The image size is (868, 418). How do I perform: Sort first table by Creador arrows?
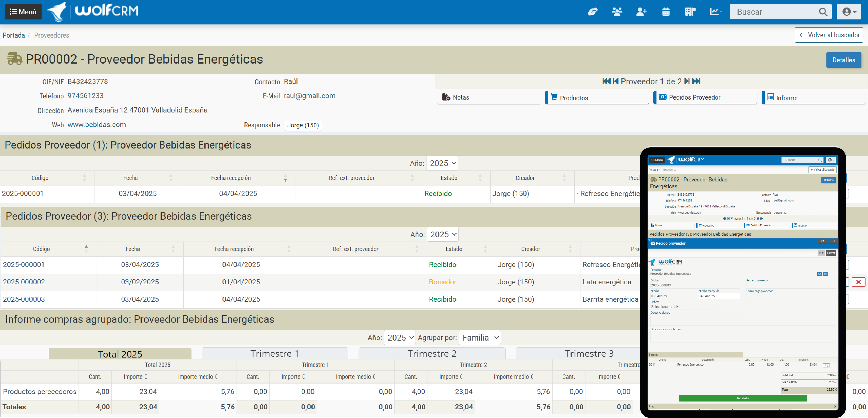564,178
